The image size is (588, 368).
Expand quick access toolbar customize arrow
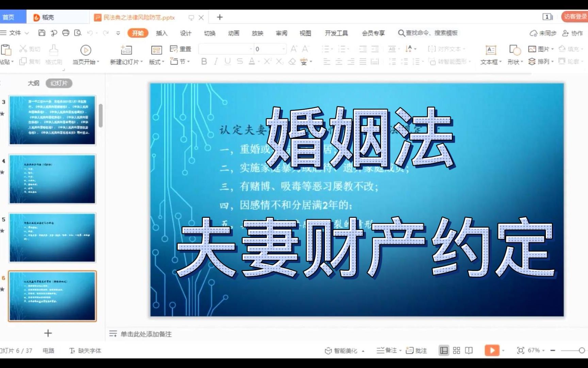point(118,33)
